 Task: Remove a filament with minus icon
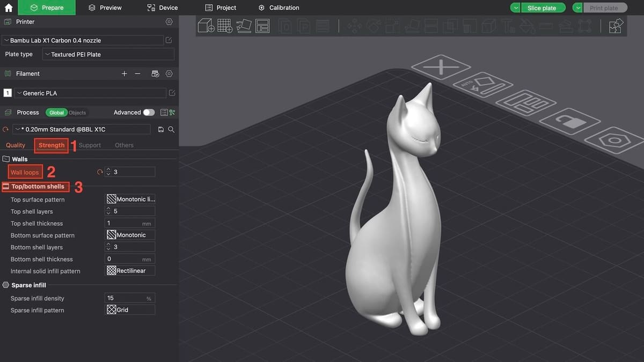pyautogui.click(x=137, y=73)
